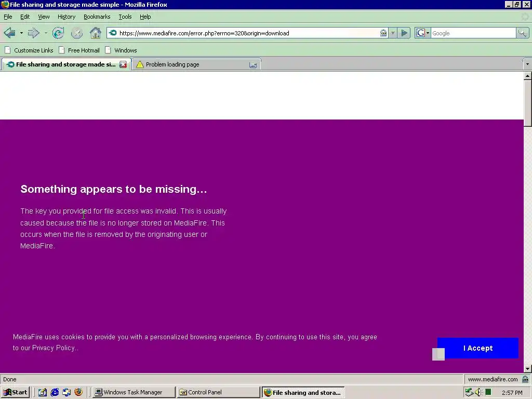This screenshot has height=399, width=532.
Task: Click the Done status bar text
Action: click(x=10, y=379)
